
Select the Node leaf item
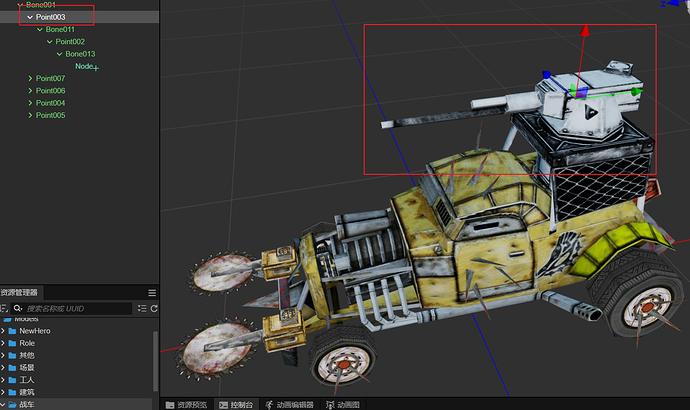point(84,66)
